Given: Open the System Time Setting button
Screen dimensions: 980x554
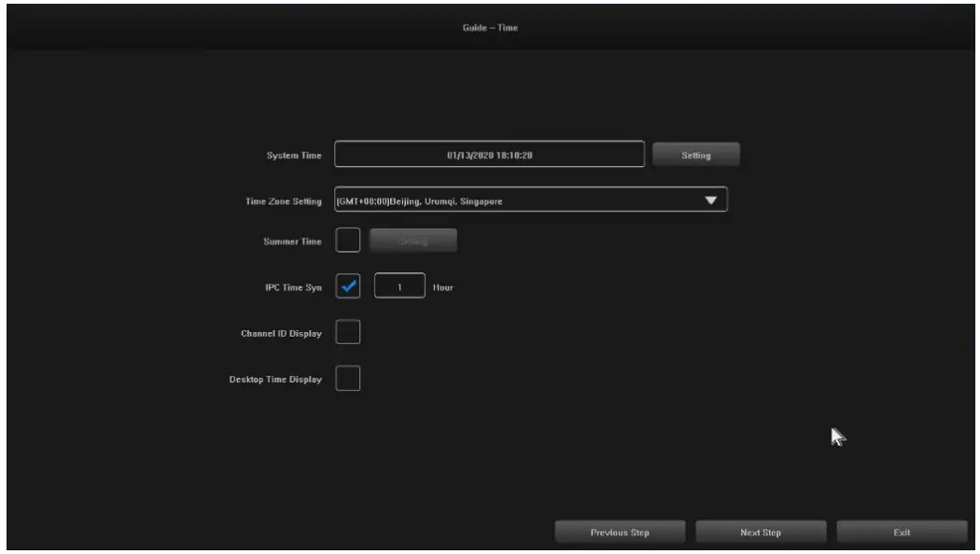Looking at the screenshot, I should 695,155.
